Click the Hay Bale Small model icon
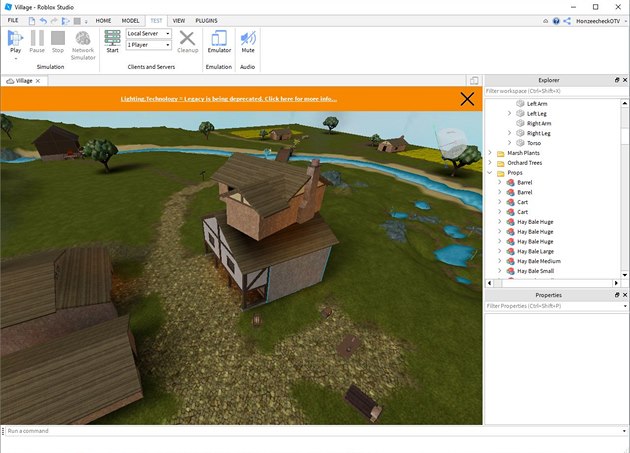Screen dimensions: 630x453 511,271
